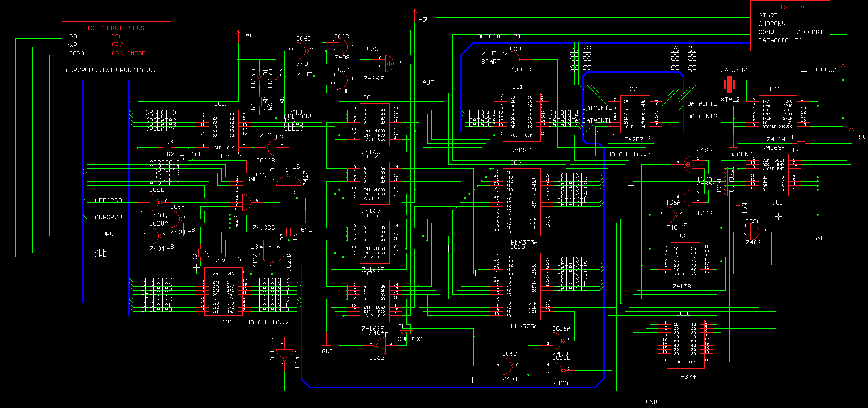Select the XTAL2 crystal symbol

729,85
